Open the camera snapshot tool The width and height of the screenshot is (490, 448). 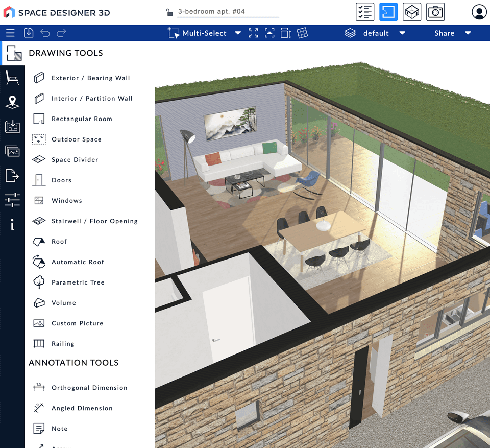pyautogui.click(x=435, y=12)
